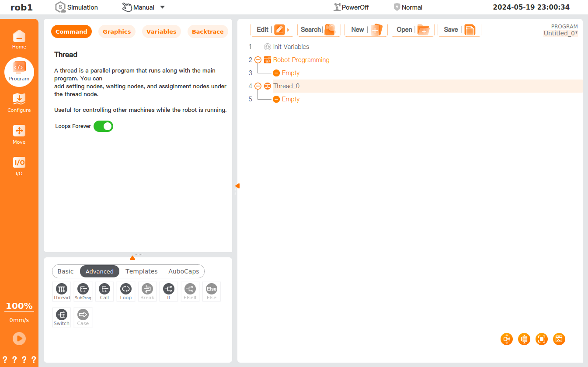
Task: Collapse the Thread_0 tree node
Action: click(258, 86)
